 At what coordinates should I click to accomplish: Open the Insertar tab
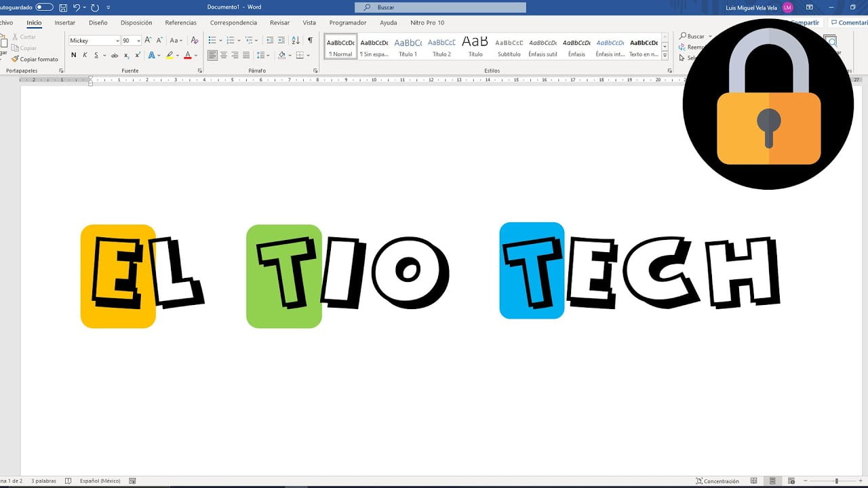point(65,22)
